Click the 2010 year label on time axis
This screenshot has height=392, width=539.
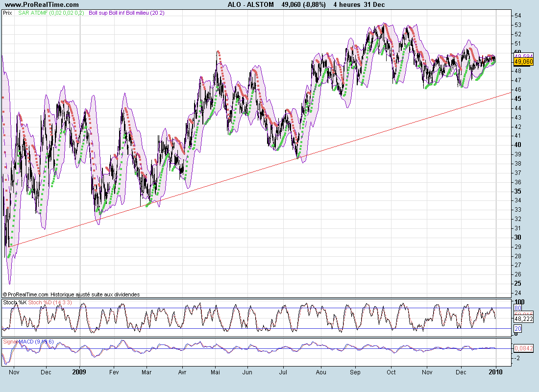tap(496, 372)
